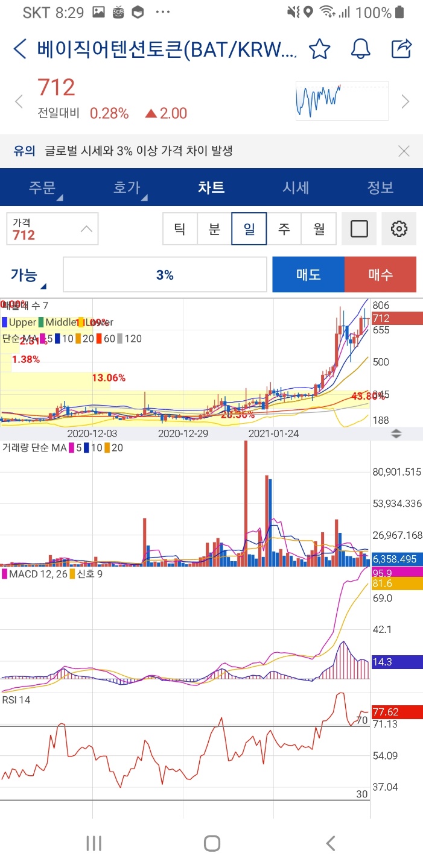
Task: Tap the signal value 81.6 label
Action: (x=396, y=583)
